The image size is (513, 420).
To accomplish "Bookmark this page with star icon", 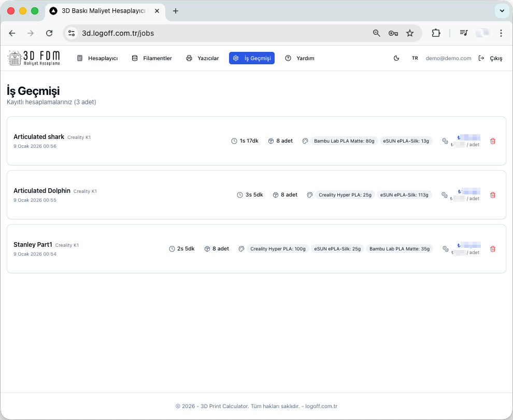I will [x=410, y=33].
